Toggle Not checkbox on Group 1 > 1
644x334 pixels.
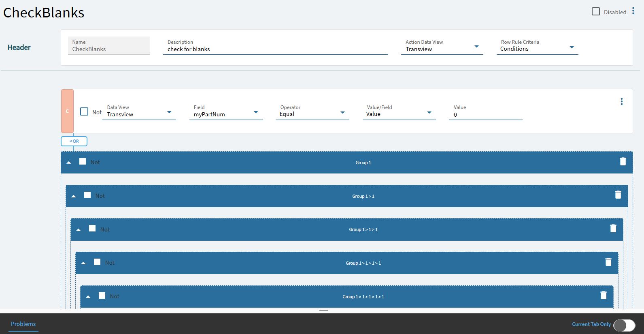tap(87, 195)
